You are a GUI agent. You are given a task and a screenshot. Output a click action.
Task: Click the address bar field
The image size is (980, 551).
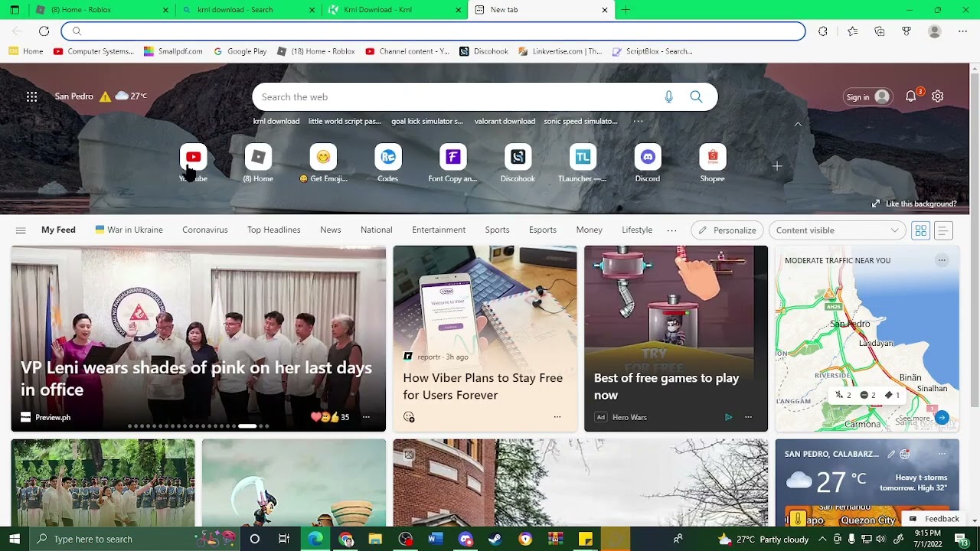click(x=433, y=31)
